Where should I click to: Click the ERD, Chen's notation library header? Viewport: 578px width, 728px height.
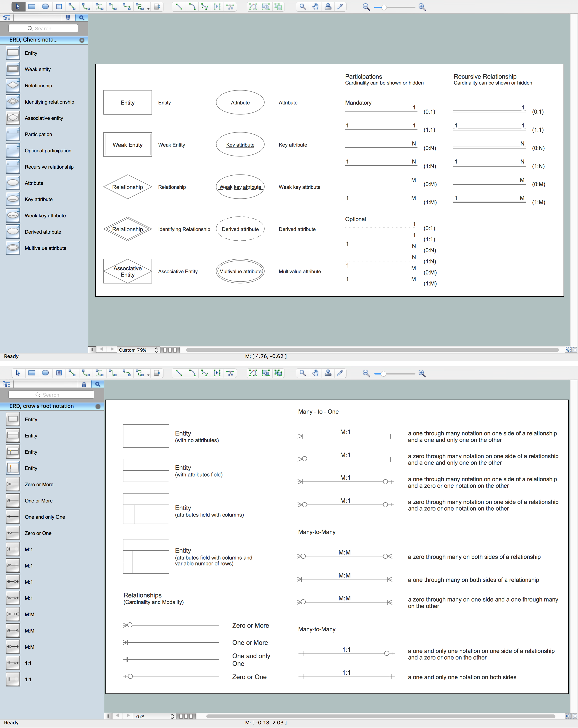[34, 40]
